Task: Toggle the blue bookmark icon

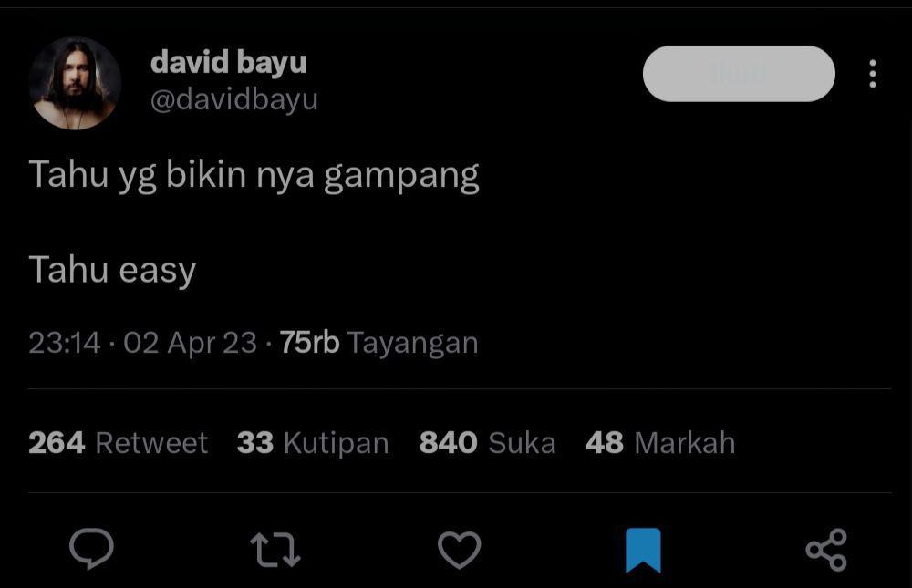Action: [x=643, y=551]
